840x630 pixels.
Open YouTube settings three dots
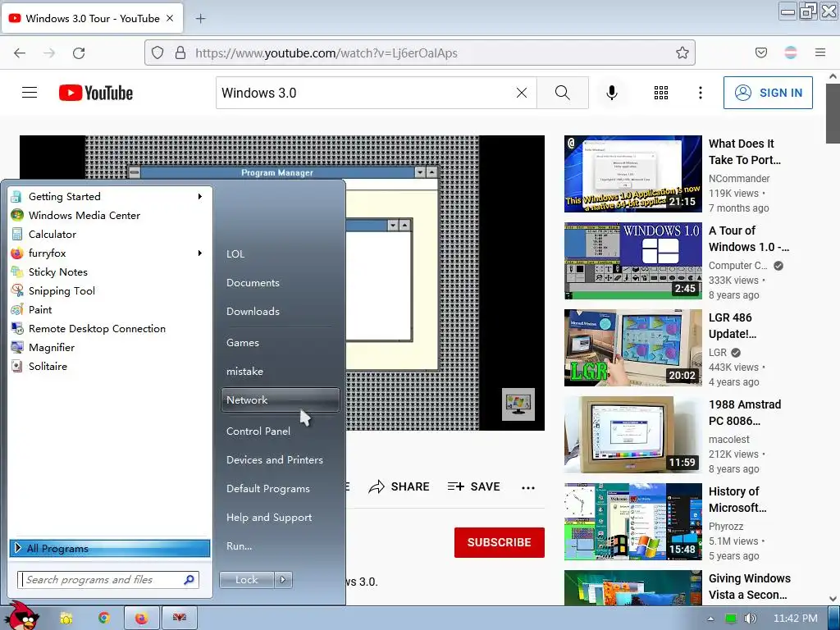(701, 93)
